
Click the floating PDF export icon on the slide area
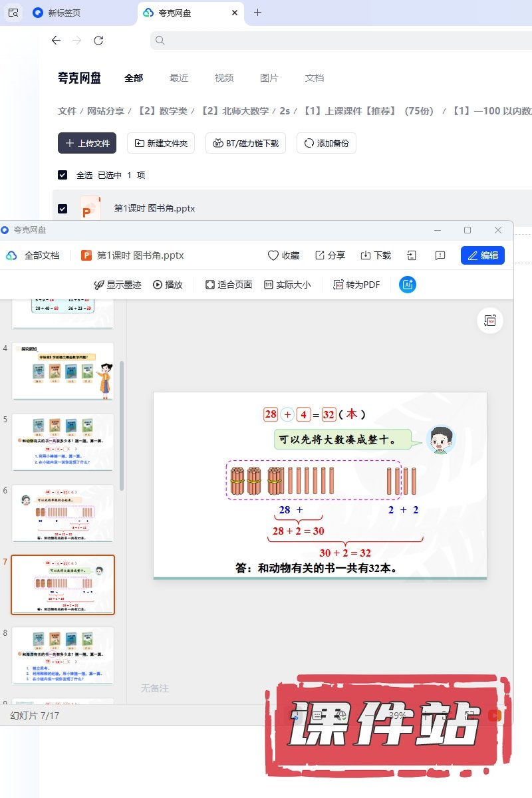coord(490,321)
